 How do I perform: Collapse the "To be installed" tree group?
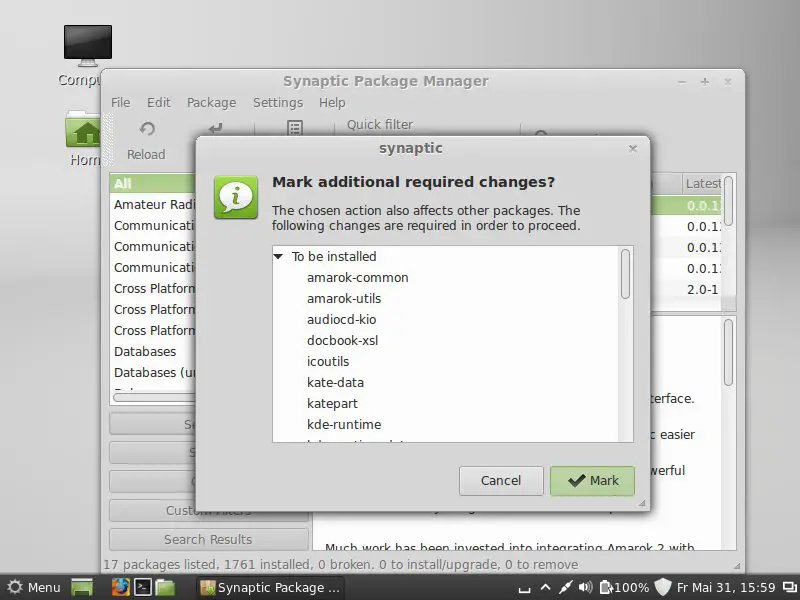click(278, 256)
